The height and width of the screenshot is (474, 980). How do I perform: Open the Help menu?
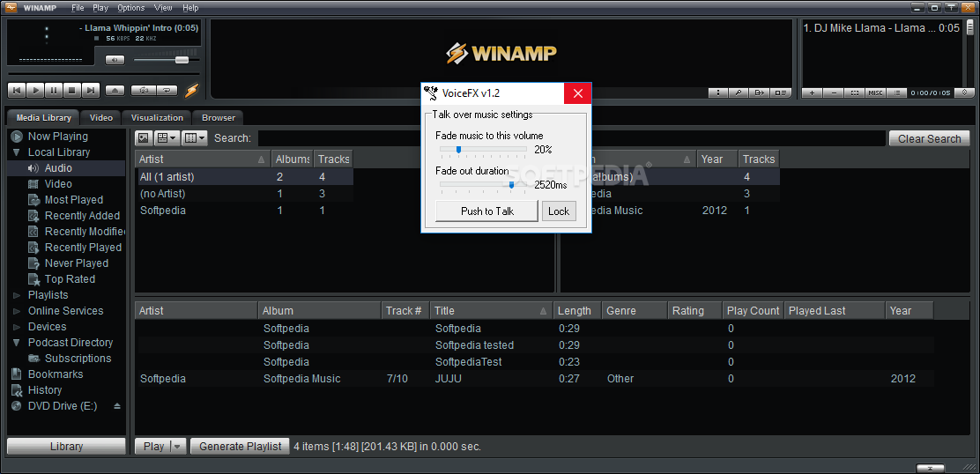(190, 8)
